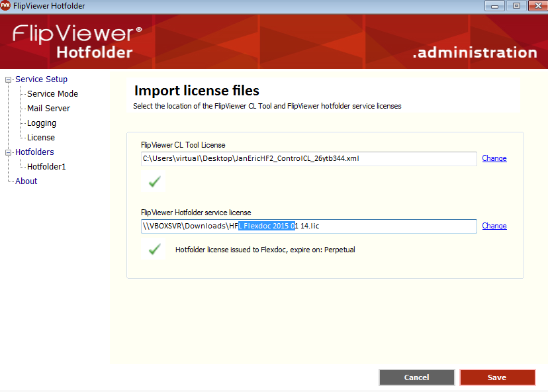Click Change link for Hotfolder service license
548x392 pixels.
494,226
